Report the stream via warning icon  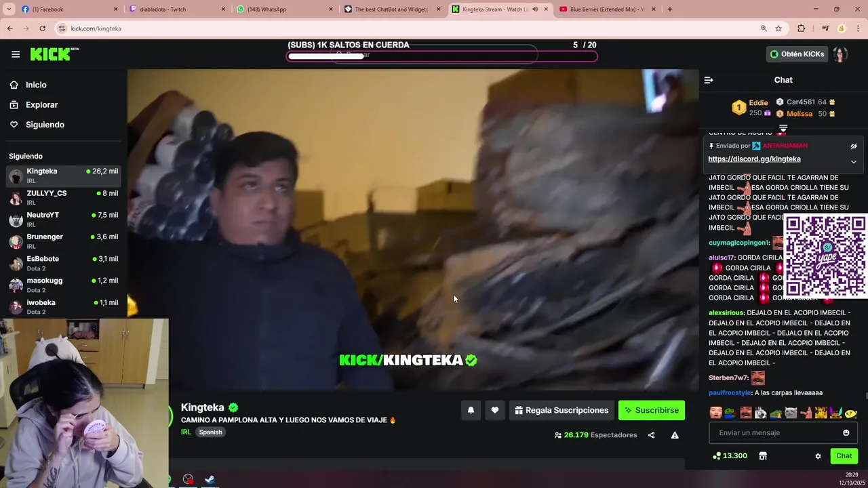(675, 435)
